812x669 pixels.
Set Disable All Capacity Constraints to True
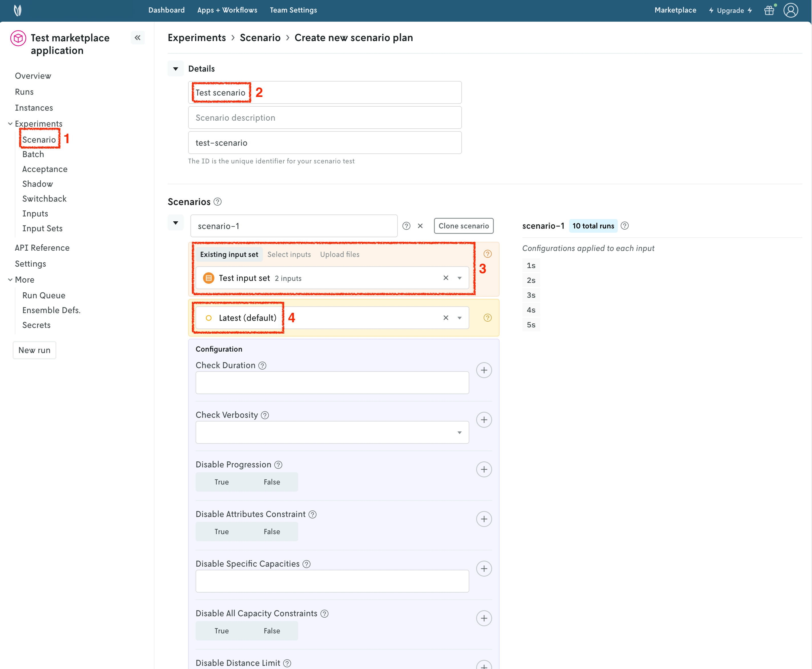222,631
